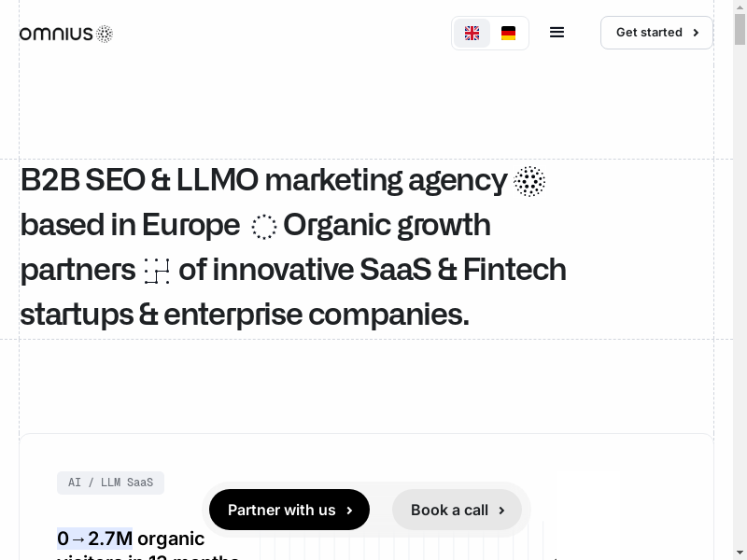Click the vertical scrollbar thumb
Screen dimensions: 747x560
[x=740, y=30]
